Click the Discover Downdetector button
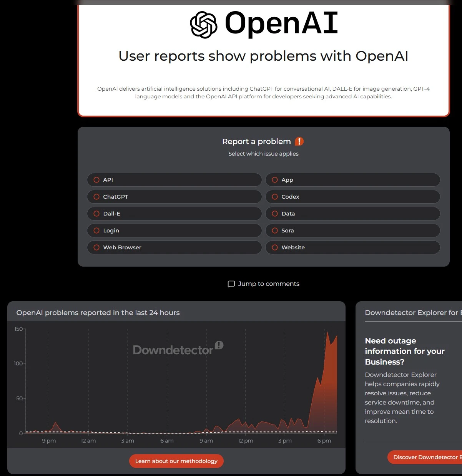Image resolution: width=462 pixels, height=476 pixels. pos(425,457)
